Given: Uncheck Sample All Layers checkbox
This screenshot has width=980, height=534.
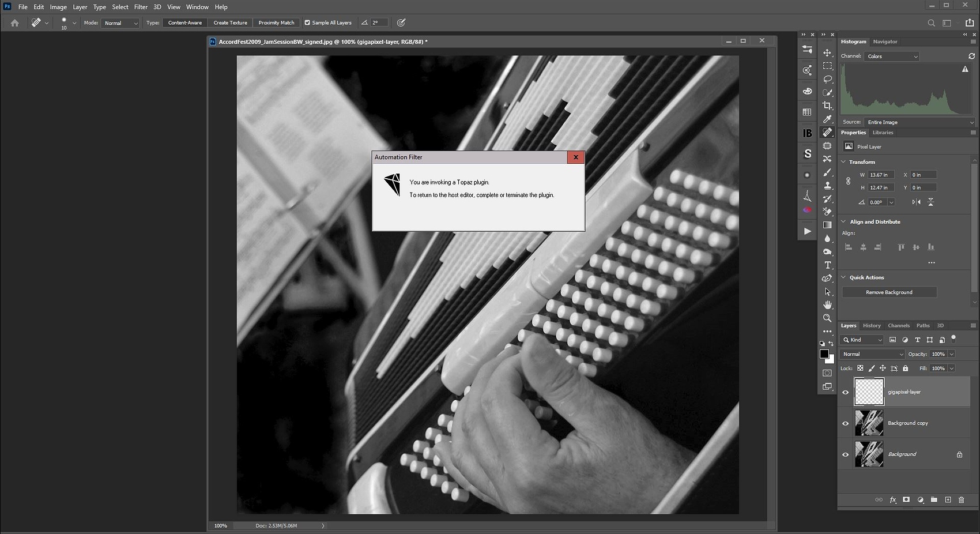Looking at the screenshot, I should coord(307,23).
